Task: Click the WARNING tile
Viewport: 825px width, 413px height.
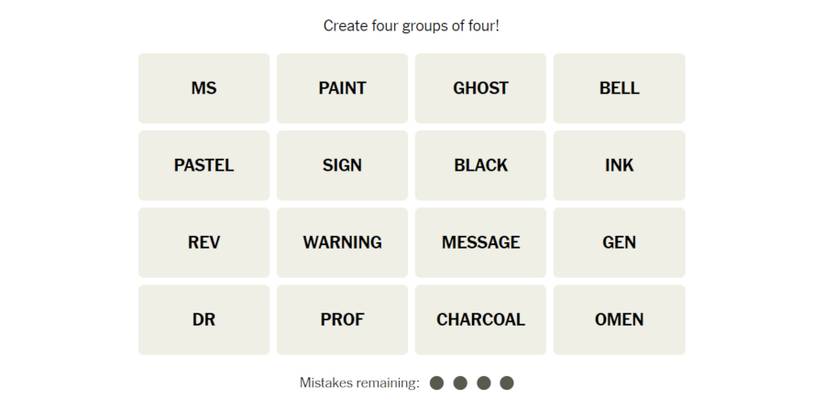Action: tap(342, 242)
